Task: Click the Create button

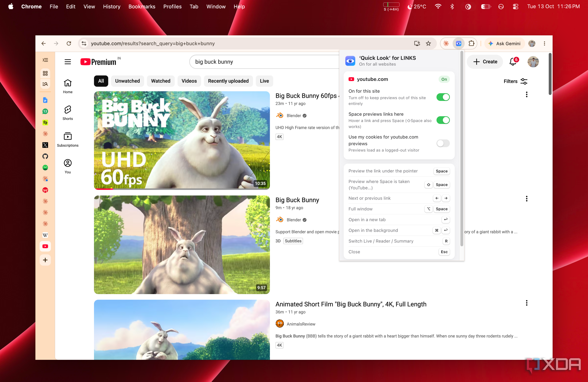Action: click(485, 62)
